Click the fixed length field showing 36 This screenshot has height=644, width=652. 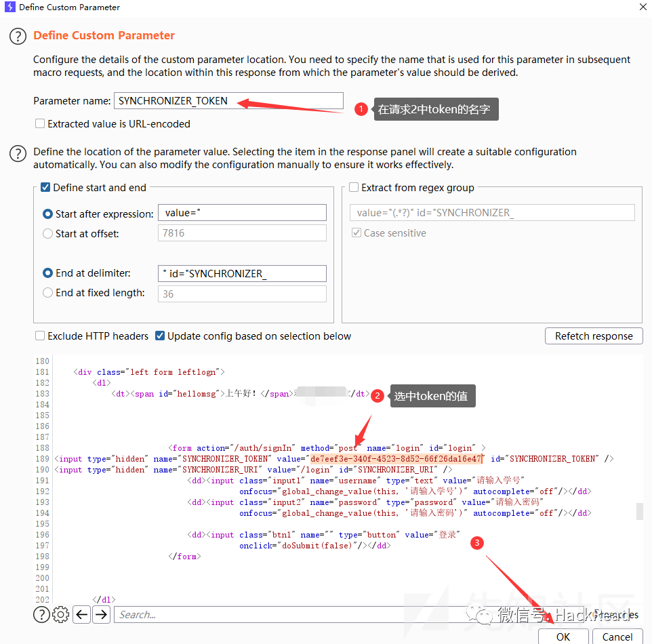pos(242,294)
